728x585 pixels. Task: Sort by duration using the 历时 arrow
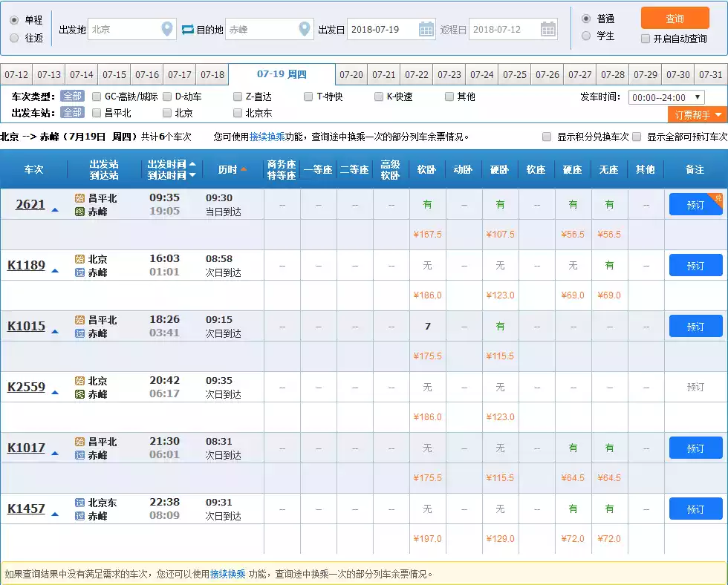click(243, 170)
